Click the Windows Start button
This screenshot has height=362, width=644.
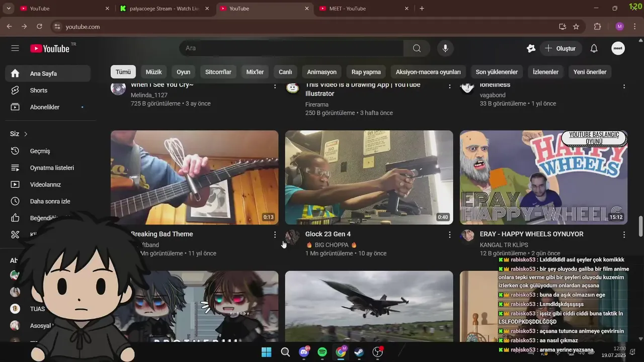click(x=267, y=352)
